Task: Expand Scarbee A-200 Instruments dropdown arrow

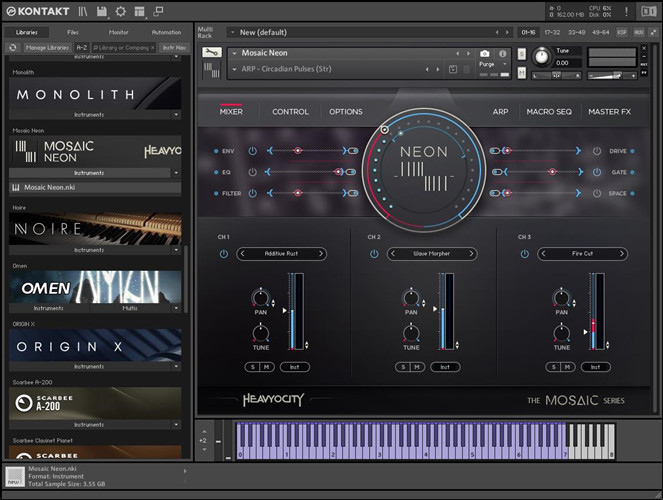Action: 176,424
